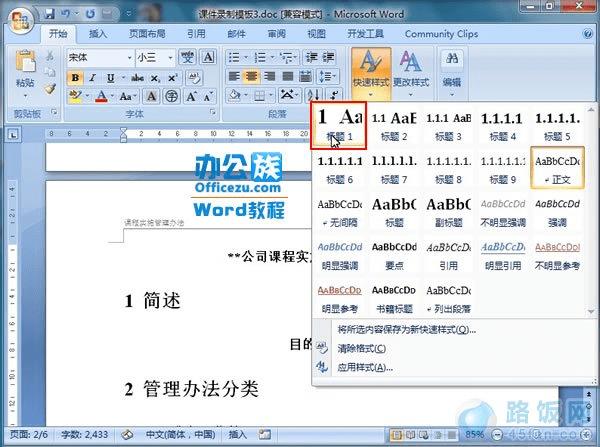The height and width of the screenshot is (447, 600).
Task: Open the Change Case Aa menu
Action: [x=128, y=96]
